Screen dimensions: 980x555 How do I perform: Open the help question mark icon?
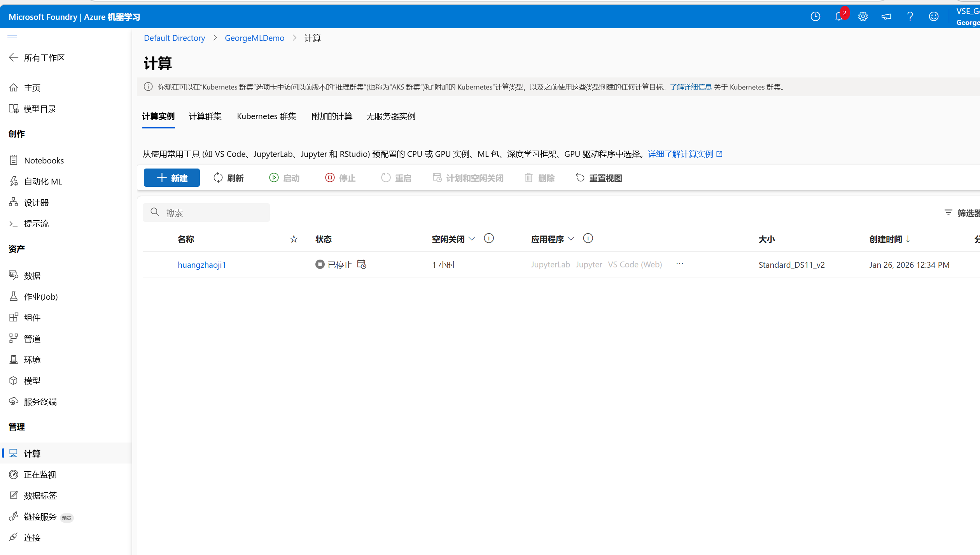pyautogui.click(x=910, y=17)
